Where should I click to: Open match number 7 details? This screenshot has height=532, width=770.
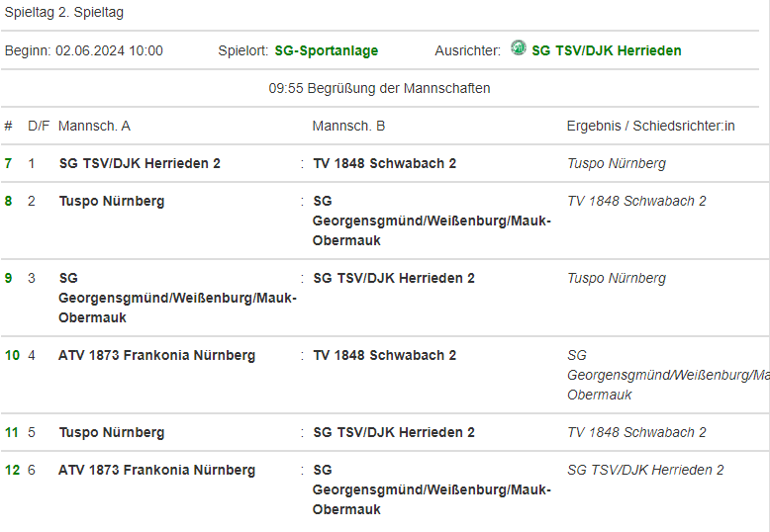coord(8,163)
